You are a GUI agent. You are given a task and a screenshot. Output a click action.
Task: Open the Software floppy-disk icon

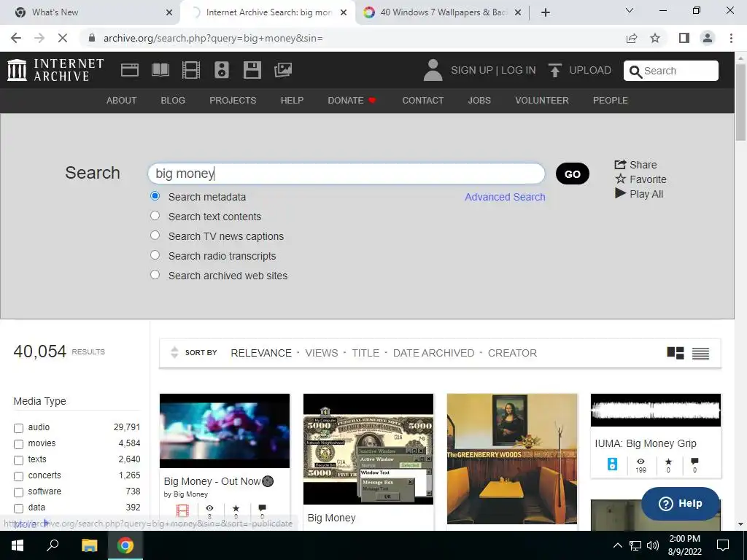pos(252,70)
